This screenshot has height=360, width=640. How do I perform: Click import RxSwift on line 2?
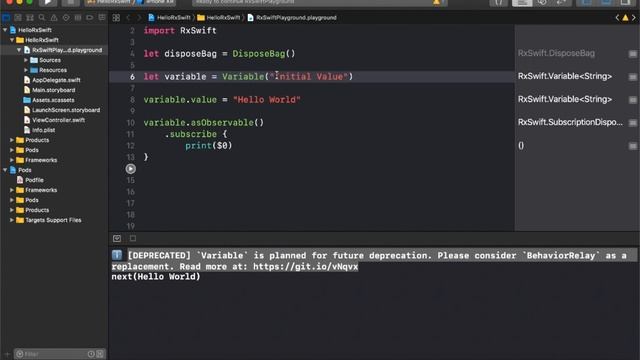click(x=180, y=31)
